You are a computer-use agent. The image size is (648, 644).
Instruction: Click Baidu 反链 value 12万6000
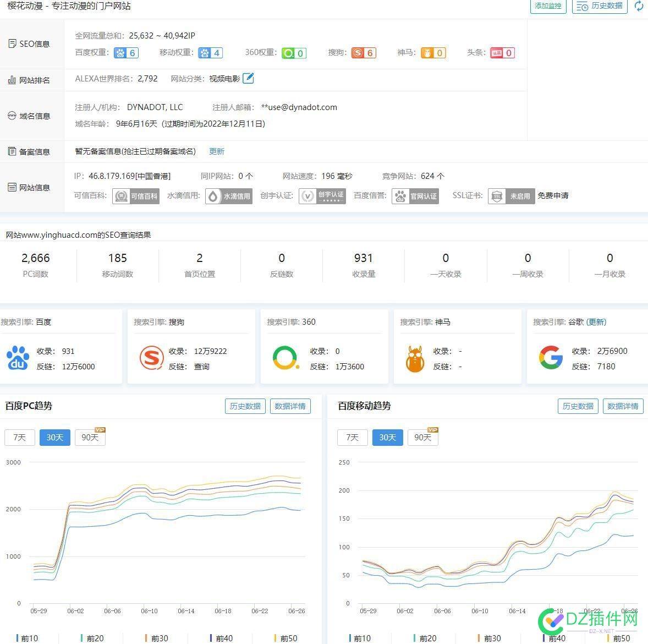[79, 367]
